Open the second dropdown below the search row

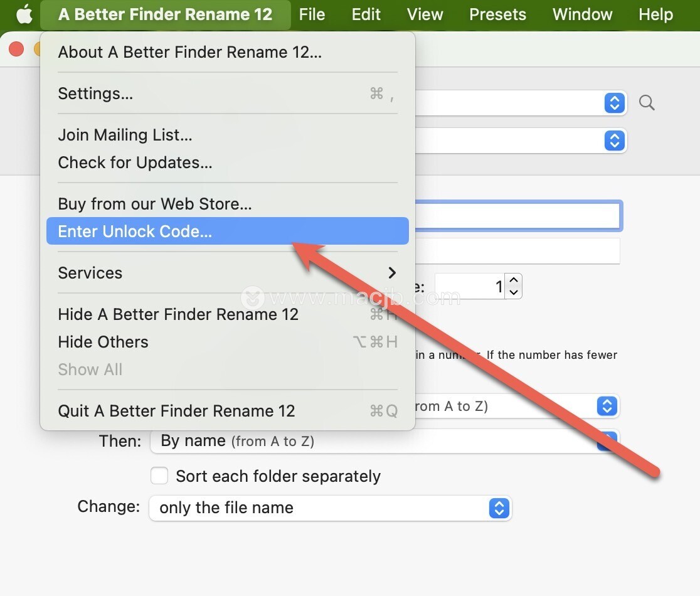point(614,141)
